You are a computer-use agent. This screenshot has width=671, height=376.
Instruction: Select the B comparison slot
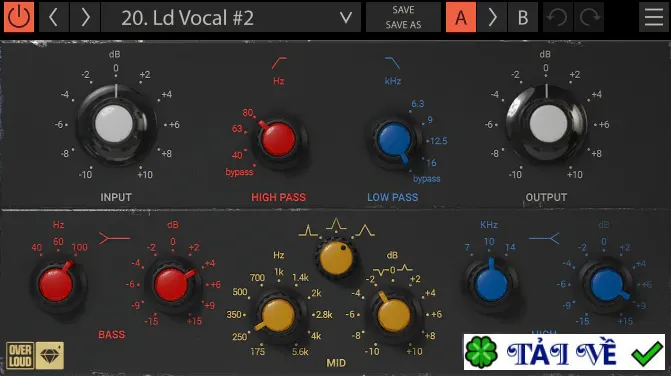tap(523, 17)
